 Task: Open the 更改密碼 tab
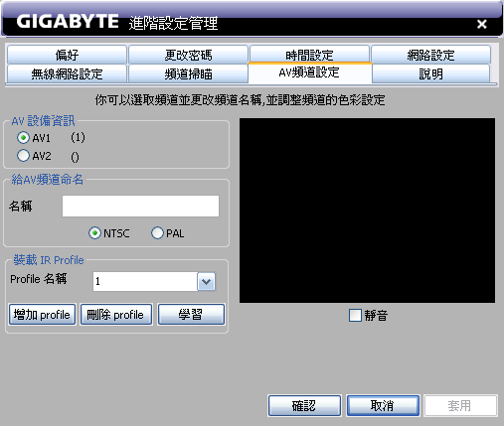click(188, 55)
